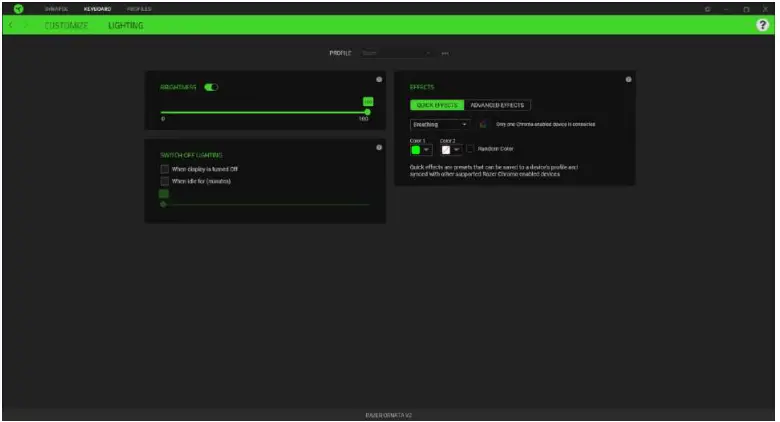Viewport: 780px width, 422px height.
Task: Click the Effects heading text
Action: coord(422,87)
